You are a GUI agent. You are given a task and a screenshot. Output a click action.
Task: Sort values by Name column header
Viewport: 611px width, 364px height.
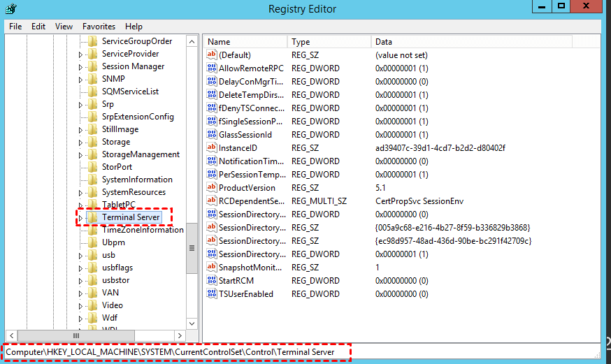[245, 42]
